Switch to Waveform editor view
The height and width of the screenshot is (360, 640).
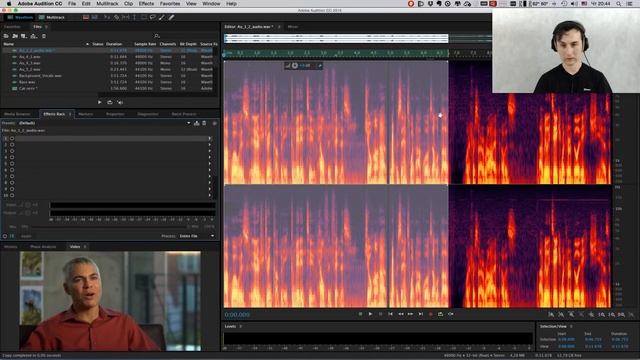20,18
